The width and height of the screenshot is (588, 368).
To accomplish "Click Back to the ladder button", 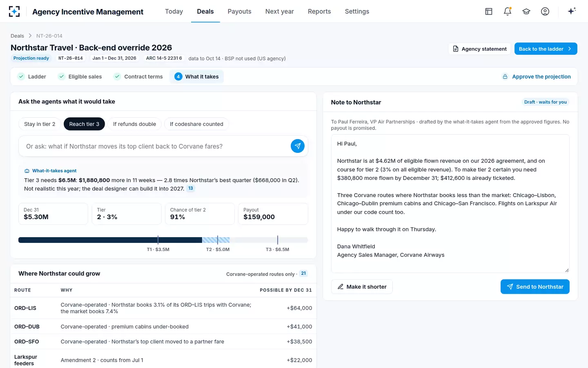I will 546,49.
